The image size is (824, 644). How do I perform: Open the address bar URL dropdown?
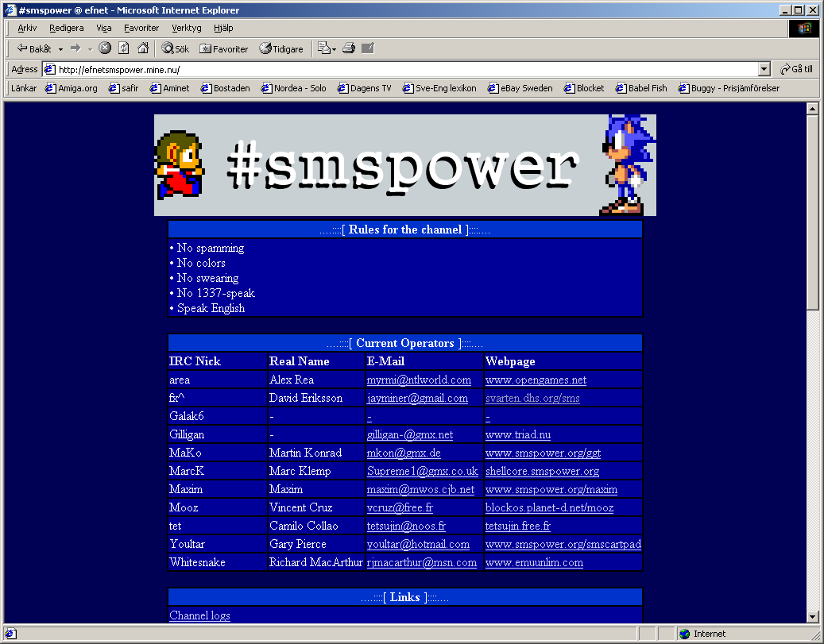[764, 69]
